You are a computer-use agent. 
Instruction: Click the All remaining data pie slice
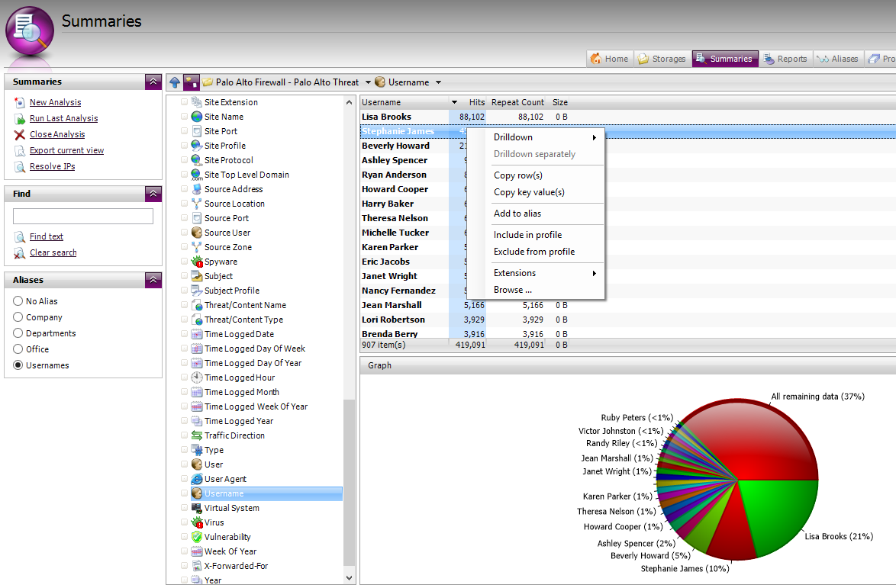749,439
